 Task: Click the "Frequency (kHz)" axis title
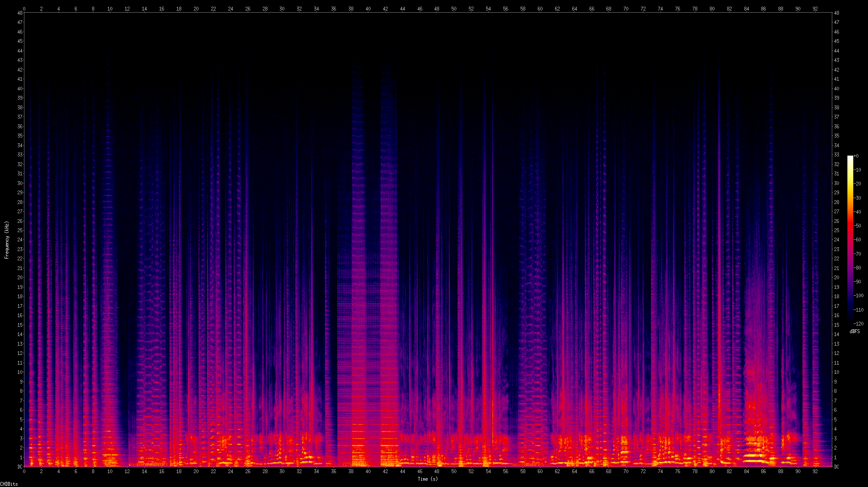point(7,240)
